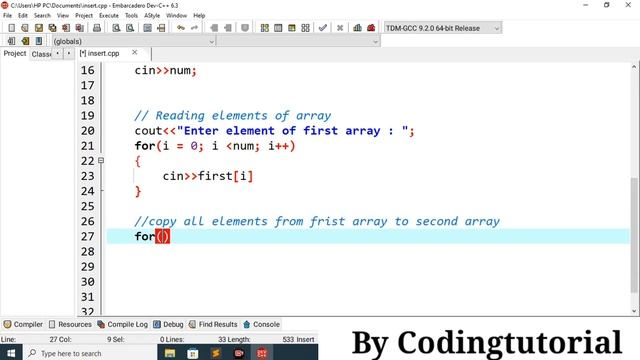Open the empty members dropdown next to globals
Image resolution: width=640 pixels, height=360 pixels.
pos(298,41)
